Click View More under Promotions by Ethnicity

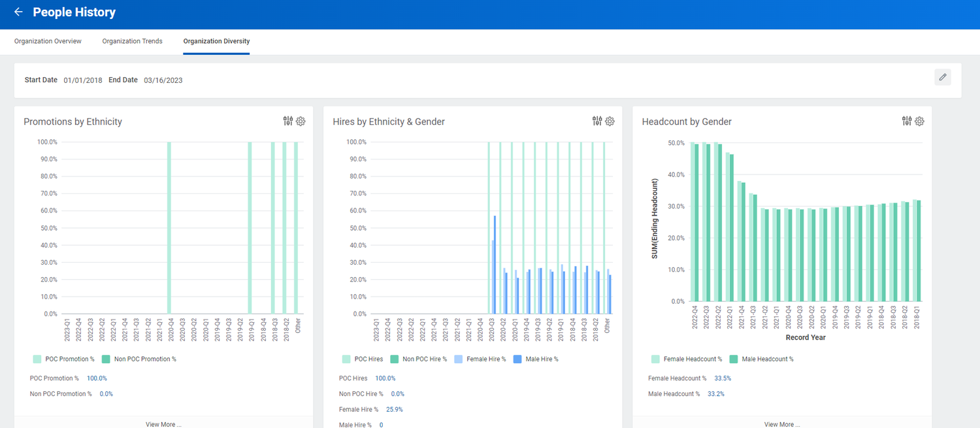[x=163, y=423]
